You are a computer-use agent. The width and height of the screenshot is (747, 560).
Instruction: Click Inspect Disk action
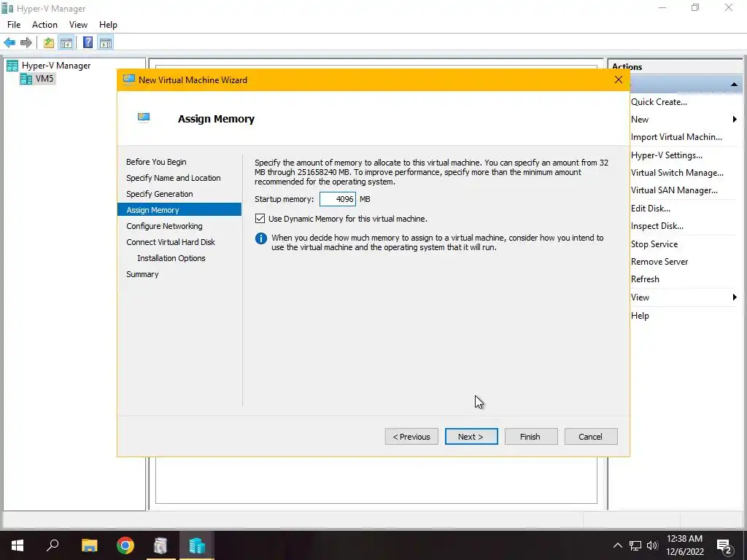[x=657, y=226]
